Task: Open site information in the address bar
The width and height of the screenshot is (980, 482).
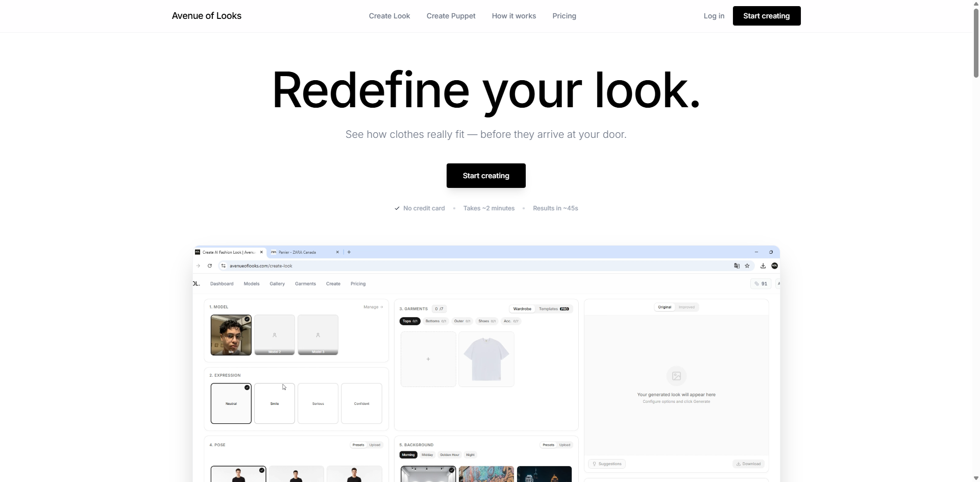Action: click(223, 266)
